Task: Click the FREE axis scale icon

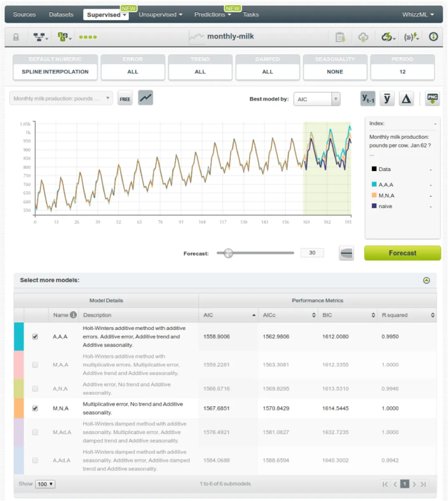Action: 125,99
